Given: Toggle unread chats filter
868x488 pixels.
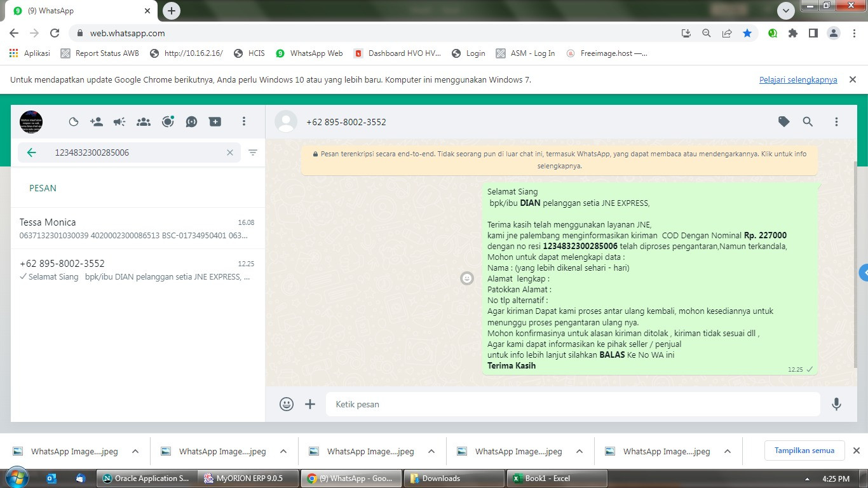Looking at the screenshot, I should (253, 152).
